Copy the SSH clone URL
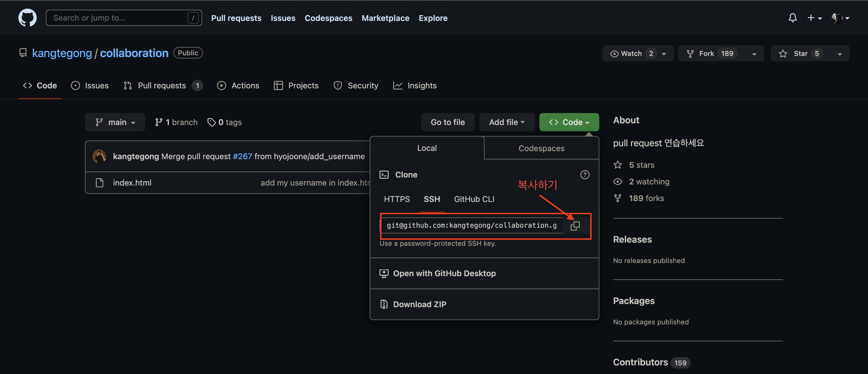The width and height of the screenshot is (868, 374). pos(575,225)
